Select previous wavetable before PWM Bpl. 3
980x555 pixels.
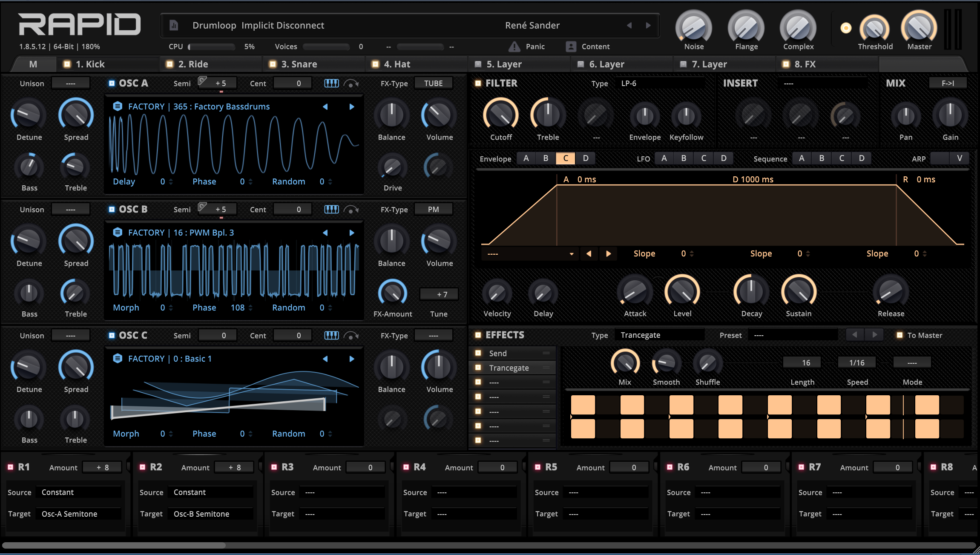pos(325,233)
